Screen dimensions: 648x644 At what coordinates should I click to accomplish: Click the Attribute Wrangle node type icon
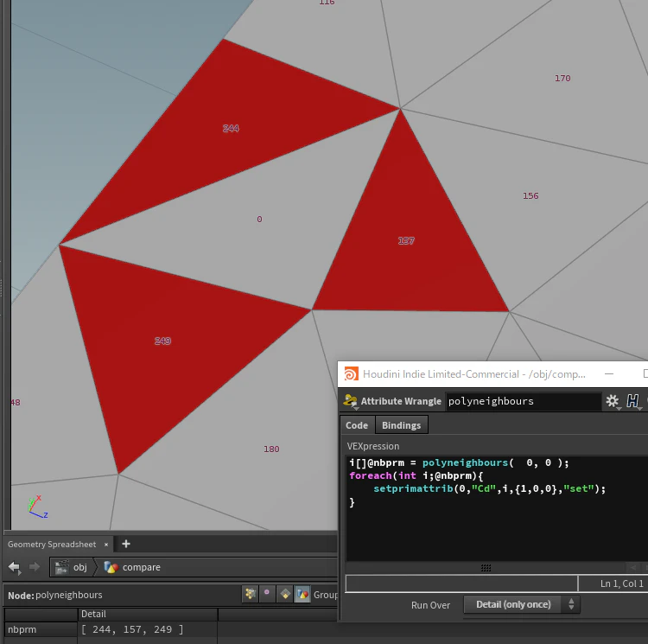[x=350, y=399]
